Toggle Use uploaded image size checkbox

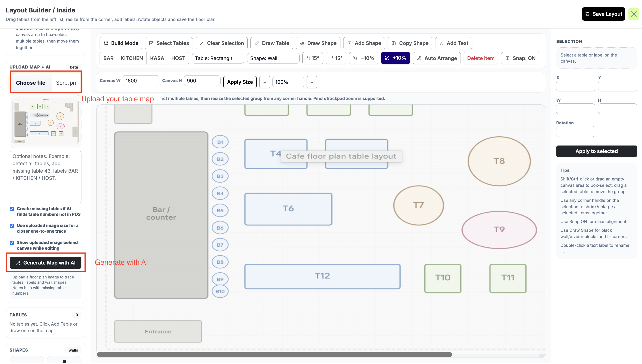pyautogui.click(x=12, y=226)
